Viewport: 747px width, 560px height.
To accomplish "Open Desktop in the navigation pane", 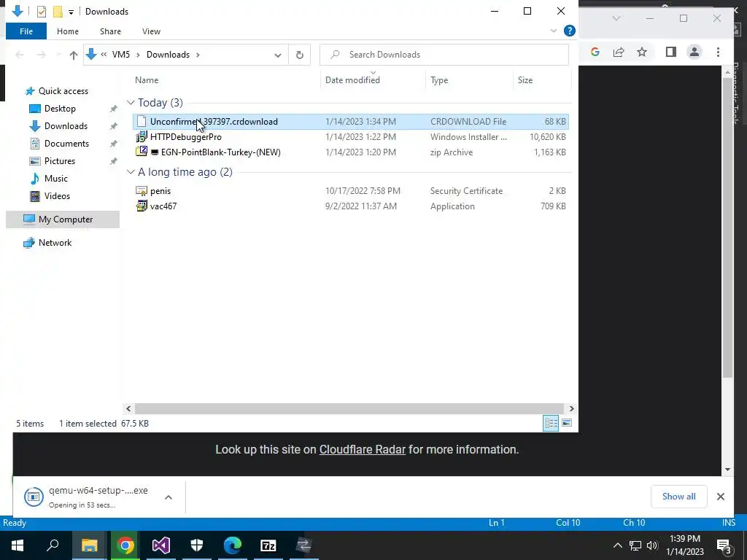I will pyautogui.click(x=60, y=109).
